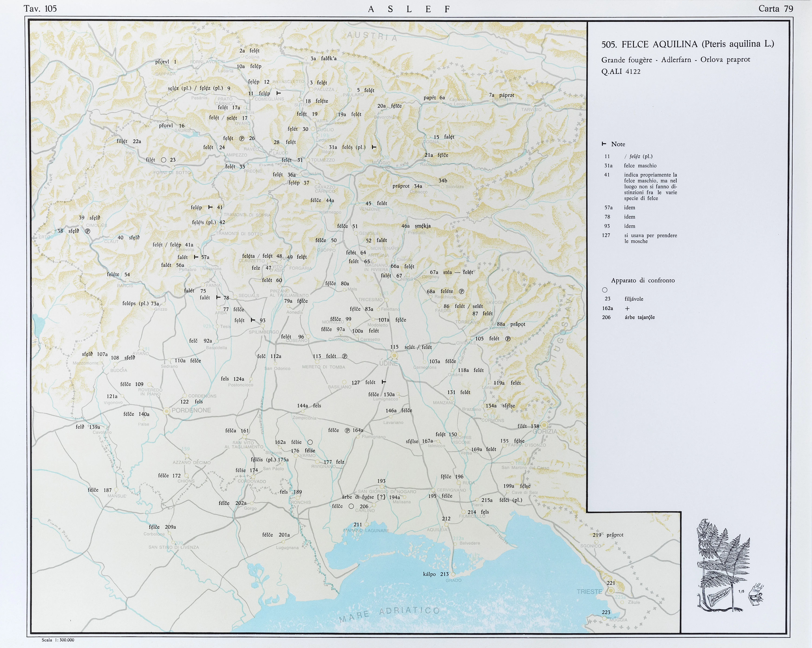Click the circle symbol beside 206 Carlino
Image resolution: width=812 pixels, height=648 pixels.
(x=351, y=506)
